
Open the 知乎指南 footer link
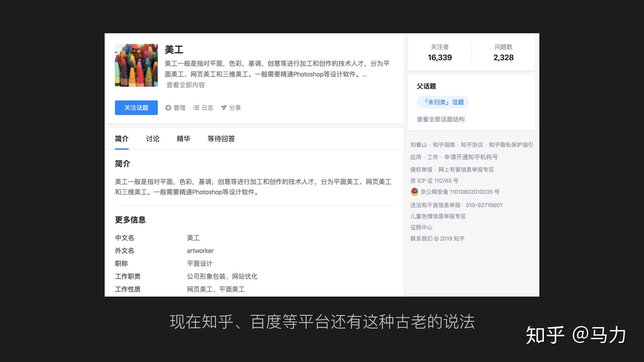click(444, 145)
